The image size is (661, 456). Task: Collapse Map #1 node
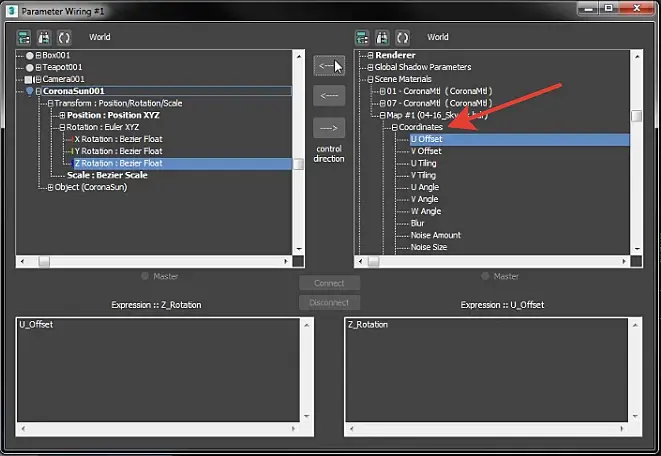(382, 115)
